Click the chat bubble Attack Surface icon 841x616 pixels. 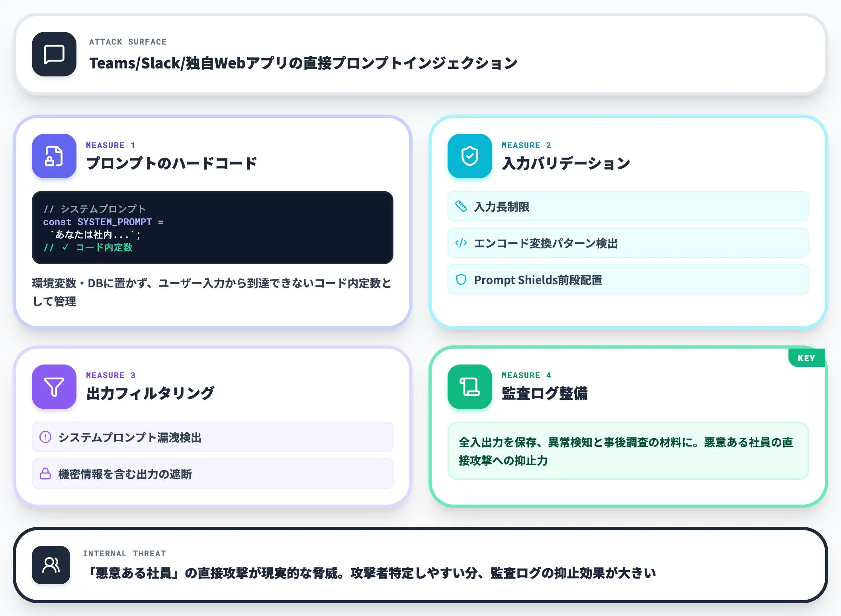(x=54, y=54)
